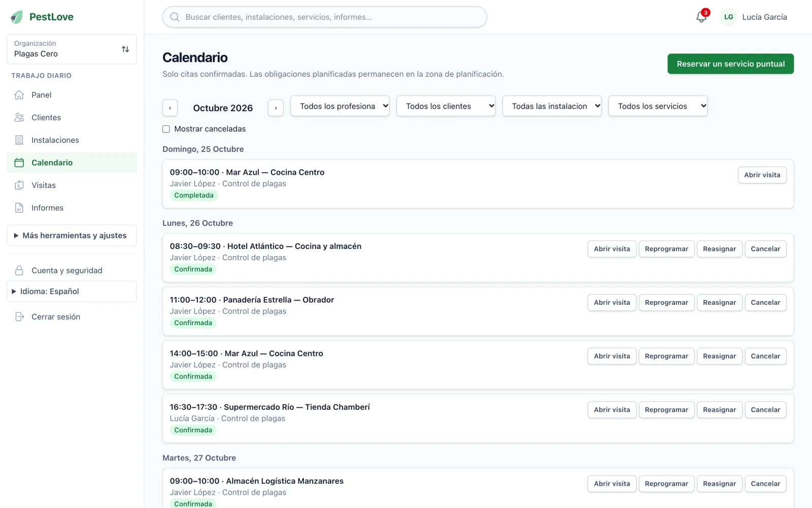Reasignar the Panadería Estrella appointment

tap(720, 303)
